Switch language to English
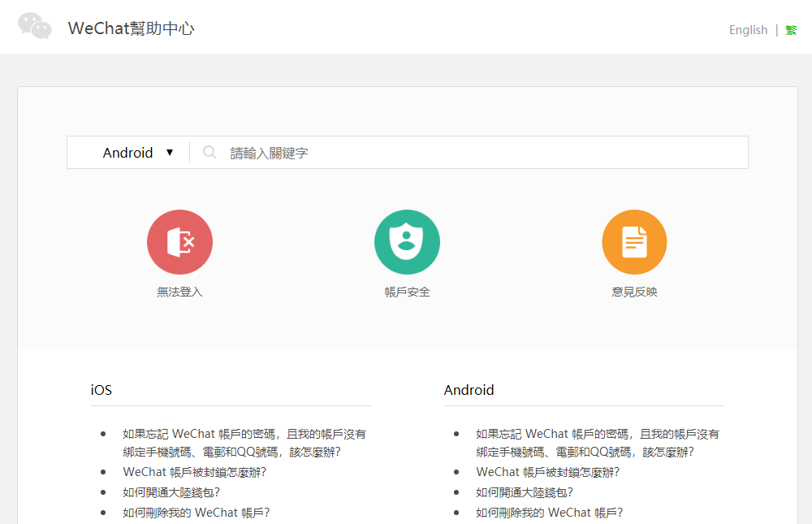 pyautogui.click(x=749, y=30)
